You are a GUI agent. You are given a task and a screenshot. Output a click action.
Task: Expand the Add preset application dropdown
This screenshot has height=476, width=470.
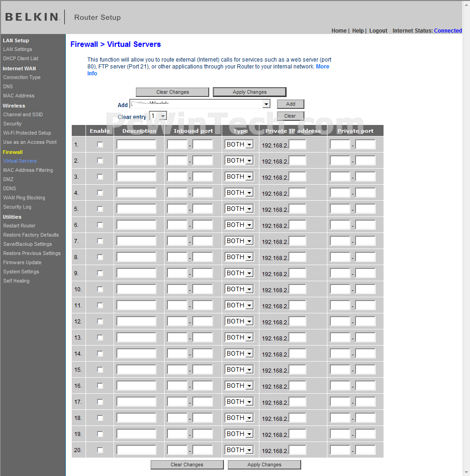(200, 104)
